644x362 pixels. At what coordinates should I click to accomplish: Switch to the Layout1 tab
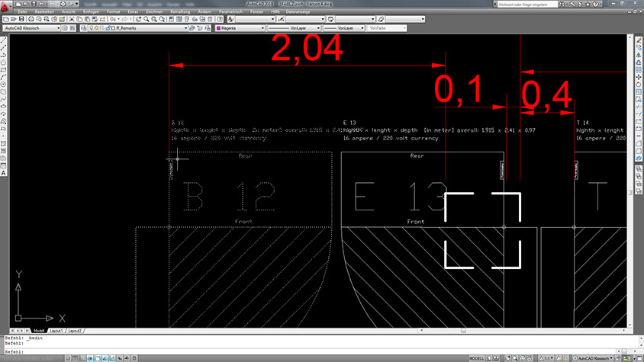coord(56,332)
